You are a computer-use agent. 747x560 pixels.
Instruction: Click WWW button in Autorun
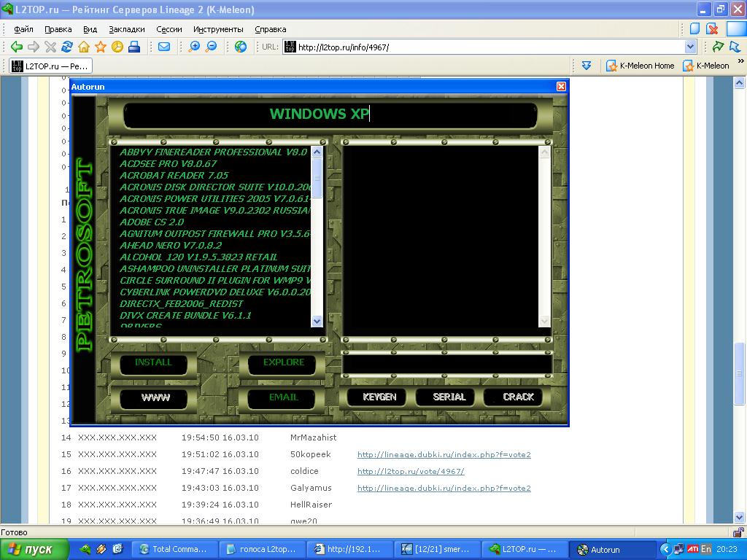[x=155, y=397]
